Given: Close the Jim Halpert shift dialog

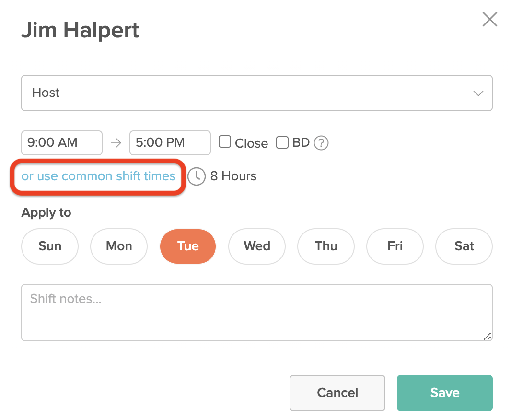Looking at the screenshot, I should pyautogui.click(x=489, y=20).
